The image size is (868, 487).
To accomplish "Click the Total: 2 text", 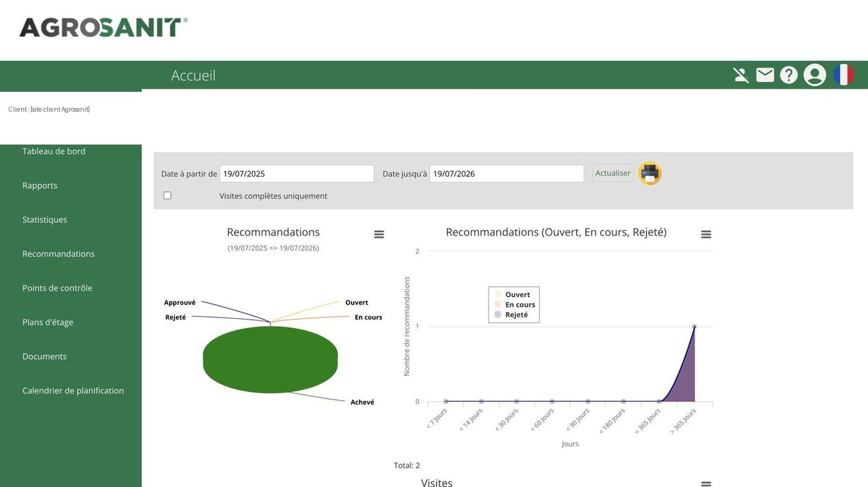I will click(407, 465).
